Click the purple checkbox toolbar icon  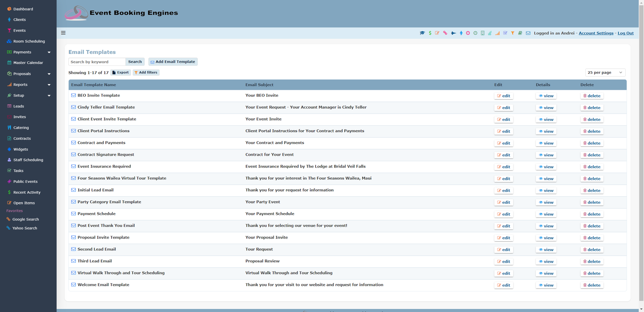click(505, 33)
